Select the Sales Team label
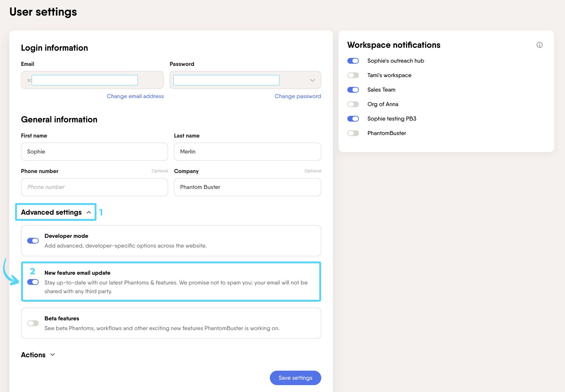This screenshot has height=392, width=565. pyautogui.click(x=381, y=90)
